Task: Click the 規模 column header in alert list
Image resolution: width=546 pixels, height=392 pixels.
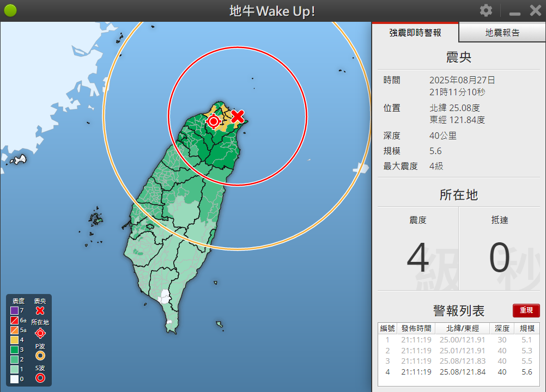Action: (526, 328)
